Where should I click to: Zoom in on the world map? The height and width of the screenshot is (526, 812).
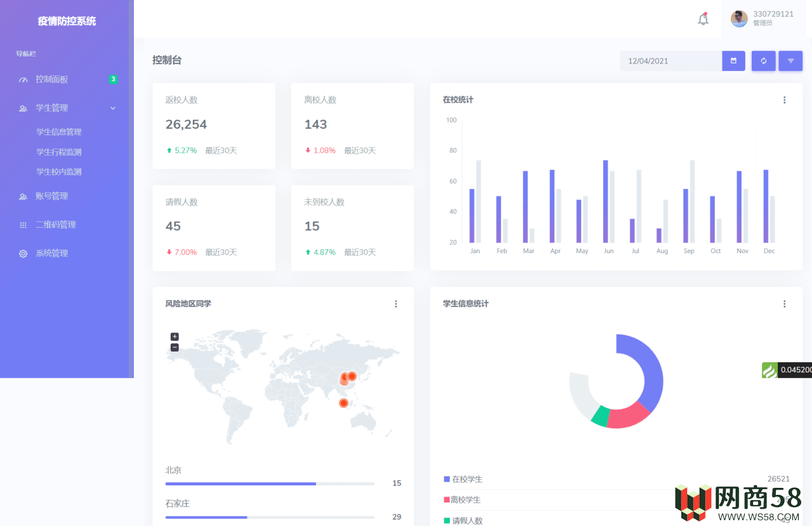click(174, 337)
